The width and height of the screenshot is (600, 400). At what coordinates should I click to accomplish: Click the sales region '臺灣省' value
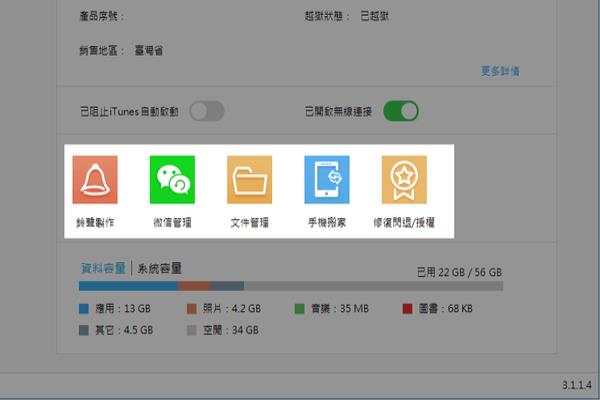pos(149,51)
